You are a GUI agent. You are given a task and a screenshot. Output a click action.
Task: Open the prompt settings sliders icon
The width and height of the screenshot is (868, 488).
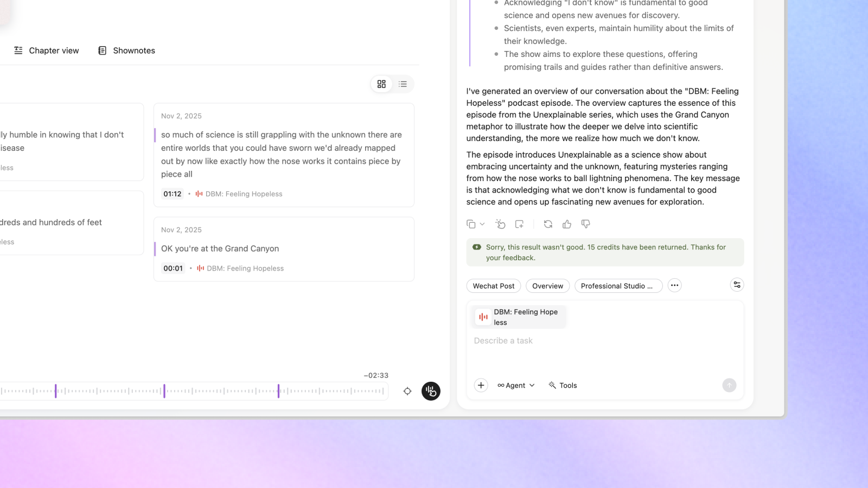737,285
